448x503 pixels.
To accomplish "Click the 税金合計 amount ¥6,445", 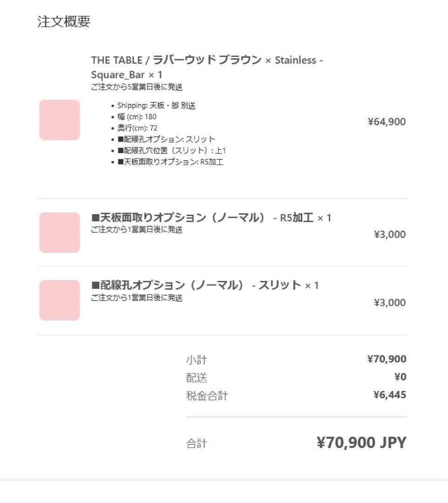I will click(x=389, y=395).
